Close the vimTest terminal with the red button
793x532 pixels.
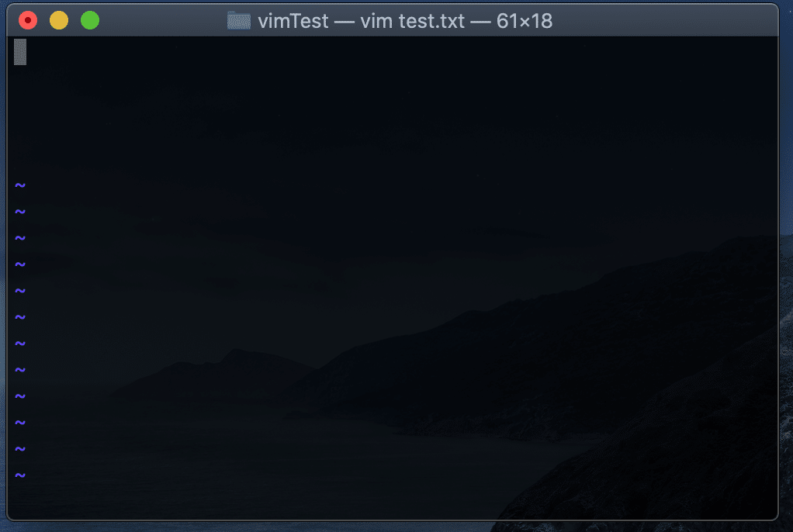click(x=28, y=21)
